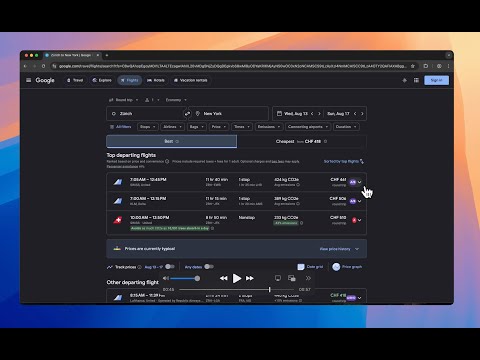Open the Times filter dropdown

(242, 127)
